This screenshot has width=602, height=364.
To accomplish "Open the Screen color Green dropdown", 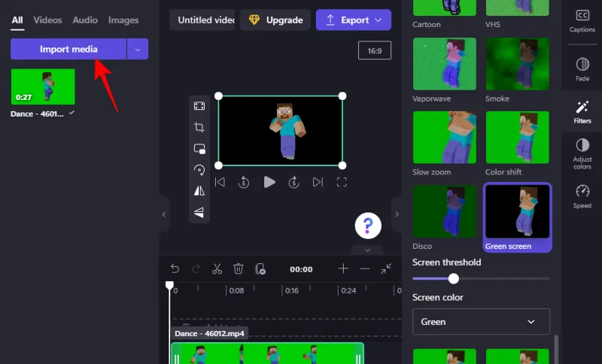I will [x=481, y=321].
